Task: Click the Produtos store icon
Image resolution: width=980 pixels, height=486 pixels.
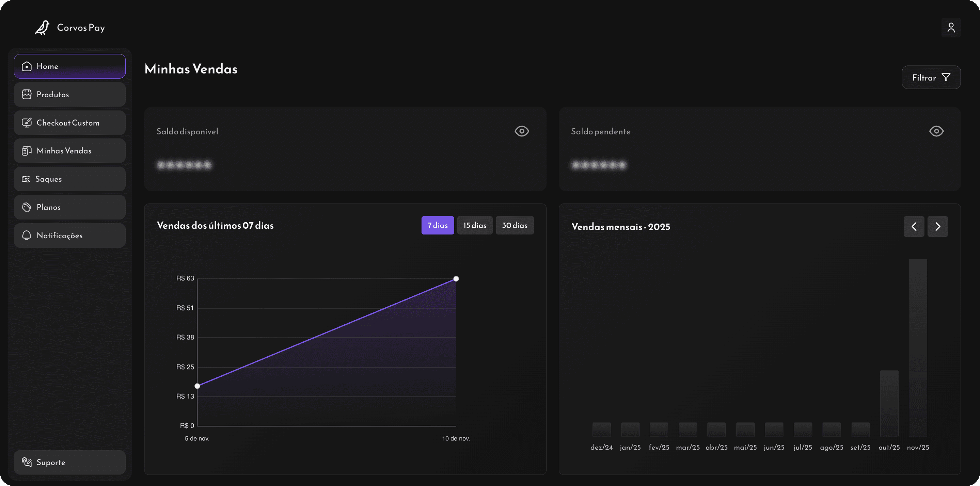Action: click(x=27, y=94)
